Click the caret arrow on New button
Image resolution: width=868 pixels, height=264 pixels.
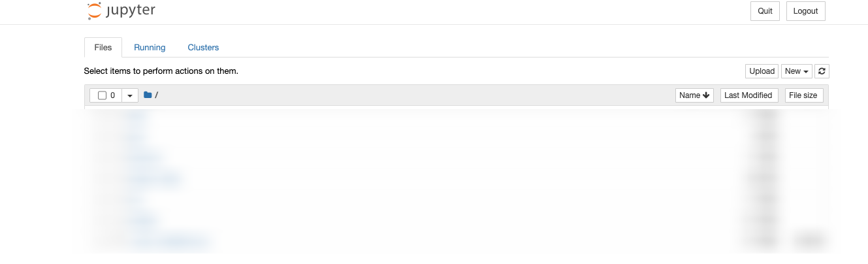click(x=807, y=72)
